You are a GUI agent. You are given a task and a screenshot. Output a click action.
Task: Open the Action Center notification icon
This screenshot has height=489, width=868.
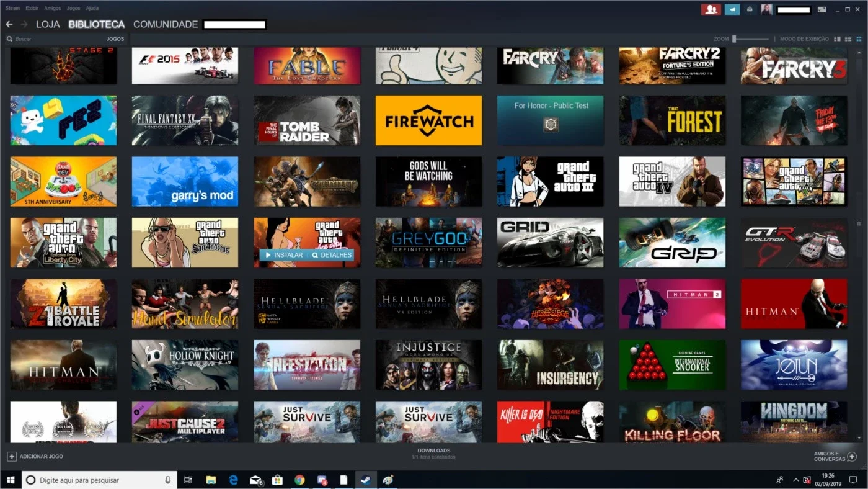pyautogui.click(x=853, y=480)
